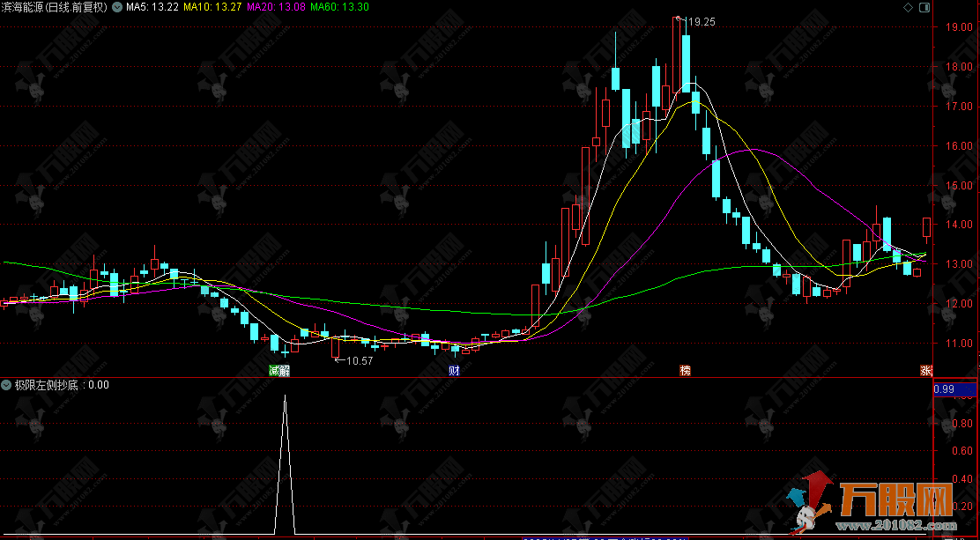This screenshot has width=980, height=540.
Task: Click the 解 event marker icon
Action: (284, 371)
